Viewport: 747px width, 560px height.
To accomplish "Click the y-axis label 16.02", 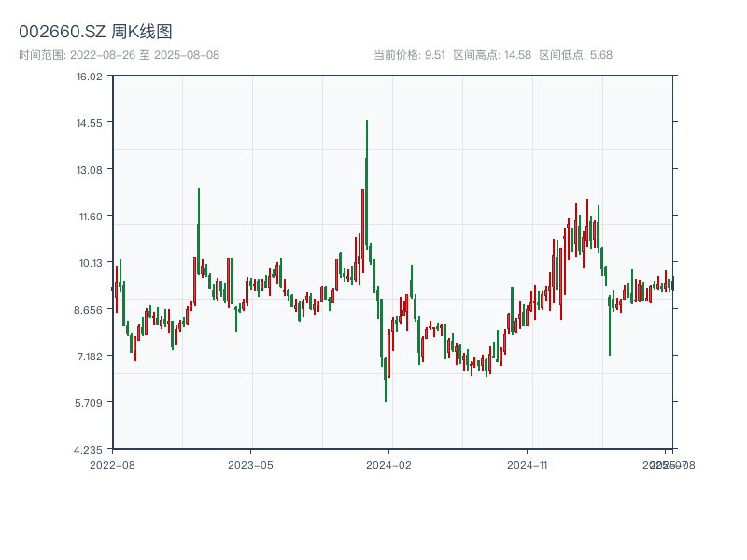I will [90, 77].
